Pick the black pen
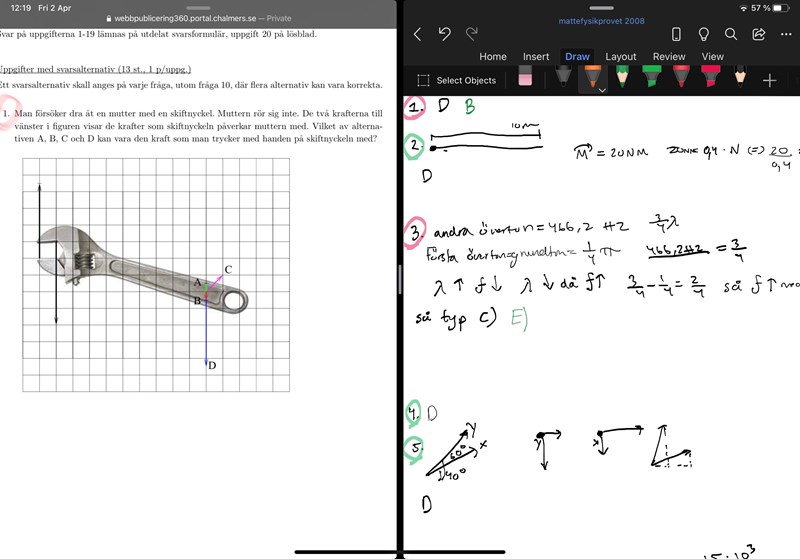800x559 pixels. [x=562, y=79]
